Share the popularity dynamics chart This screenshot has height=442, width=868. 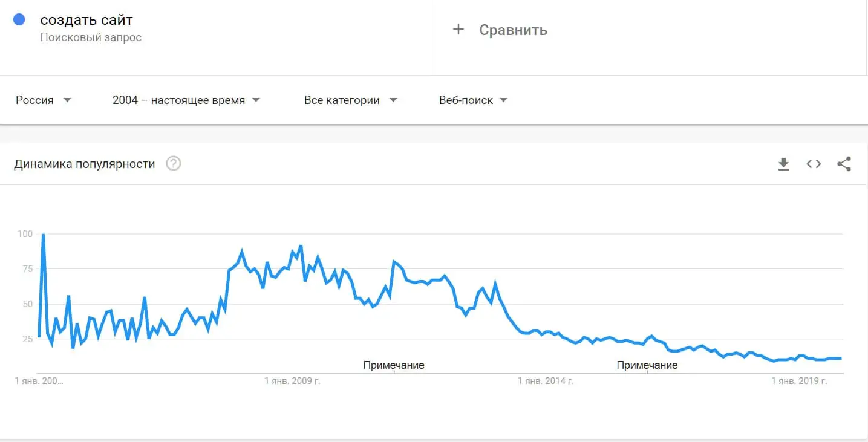coord(844,163)
